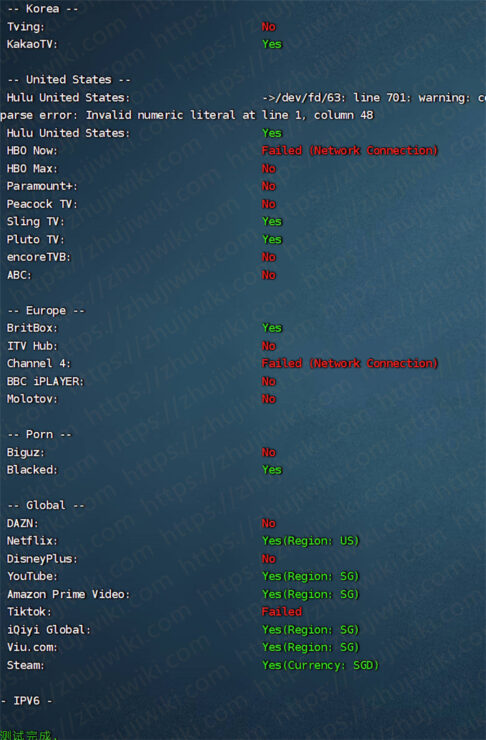Click the Tving No result
486x740 pixels.
click(x=268, y=27)
